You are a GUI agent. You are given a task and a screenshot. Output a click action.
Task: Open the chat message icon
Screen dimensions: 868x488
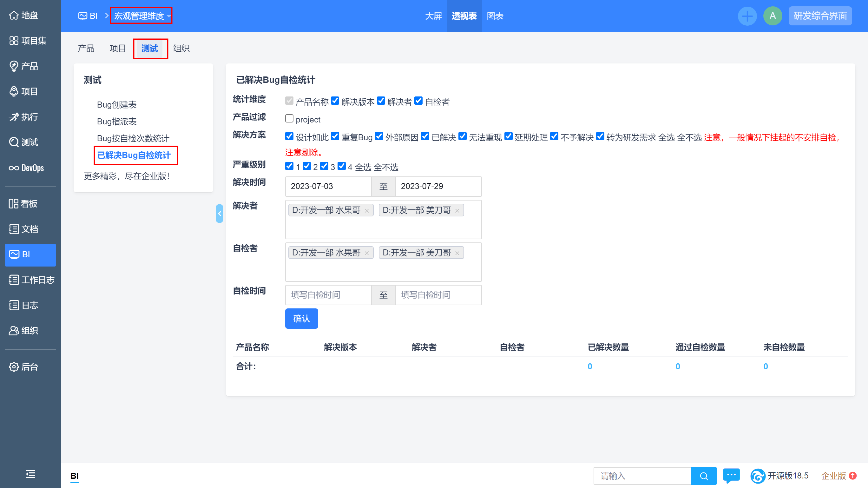point(731,476)
